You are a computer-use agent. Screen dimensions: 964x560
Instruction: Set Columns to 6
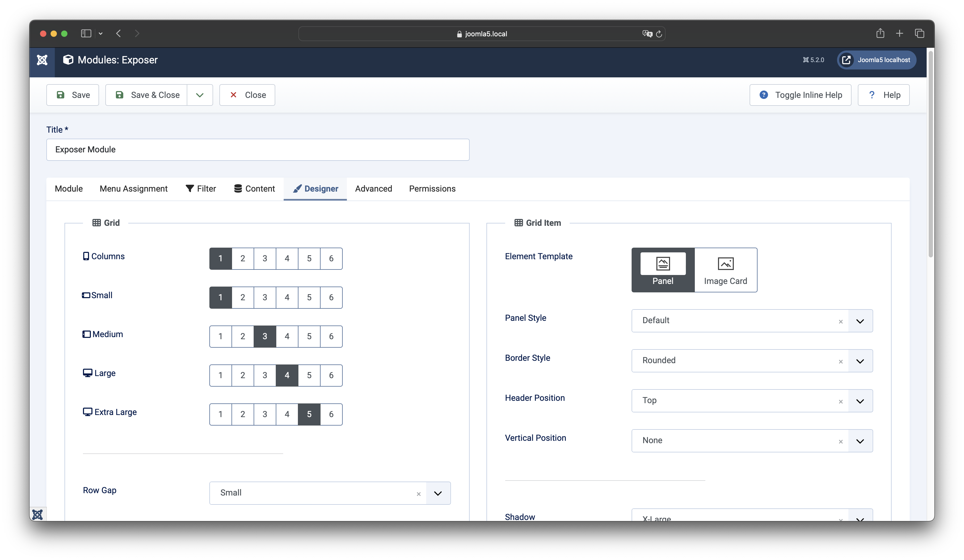coord(331,258)
